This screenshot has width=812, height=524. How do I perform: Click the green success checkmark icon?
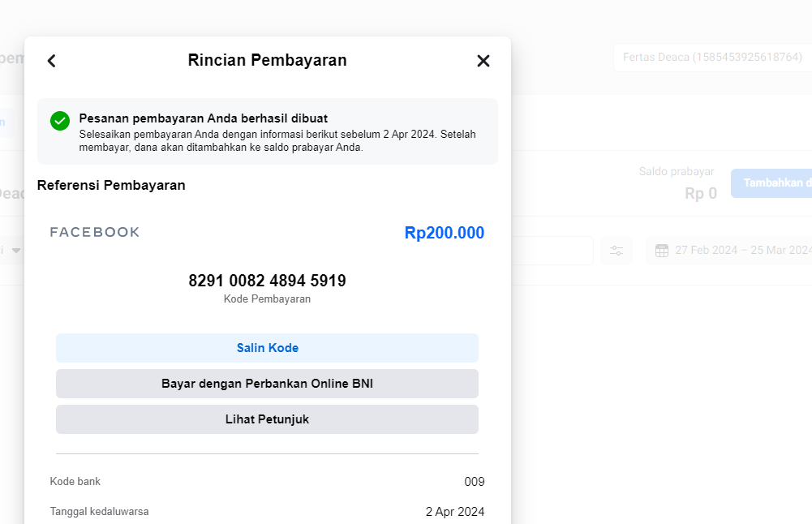point(60,121)
